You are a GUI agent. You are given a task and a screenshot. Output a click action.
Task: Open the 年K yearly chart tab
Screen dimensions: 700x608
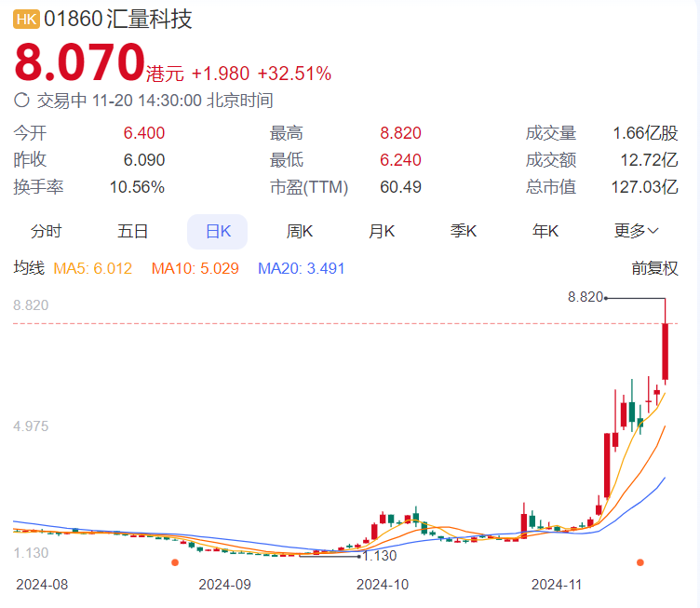545,231
